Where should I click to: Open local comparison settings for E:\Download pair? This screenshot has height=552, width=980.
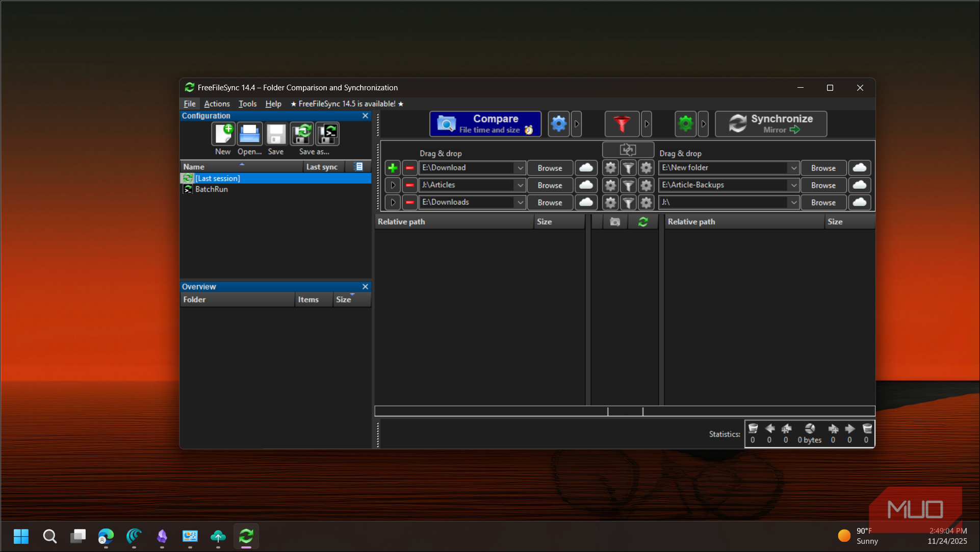tap(610, 168)
